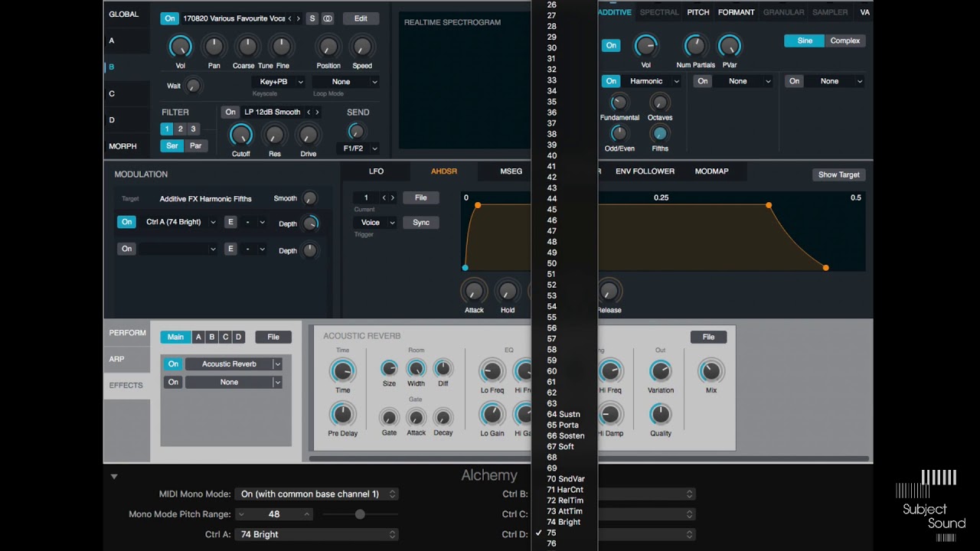Select the Main effects rack button
Screen dimensions: 980x551
click(175, 337)
